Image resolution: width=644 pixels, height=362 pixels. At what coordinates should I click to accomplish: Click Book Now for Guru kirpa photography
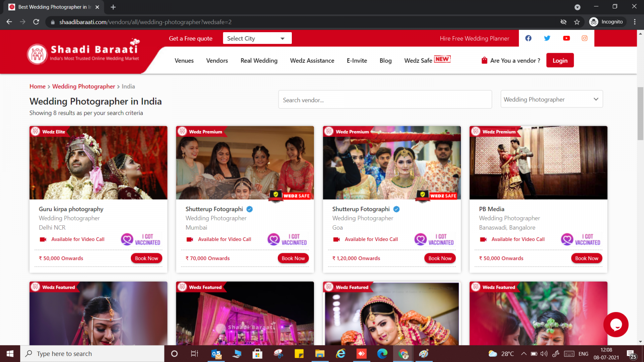(x=147, y=258)
